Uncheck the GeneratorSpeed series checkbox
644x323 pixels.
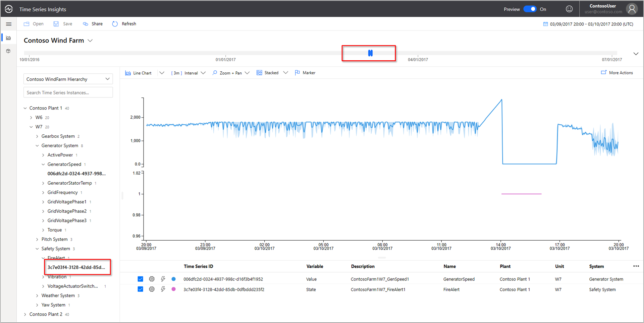[140, 279]
